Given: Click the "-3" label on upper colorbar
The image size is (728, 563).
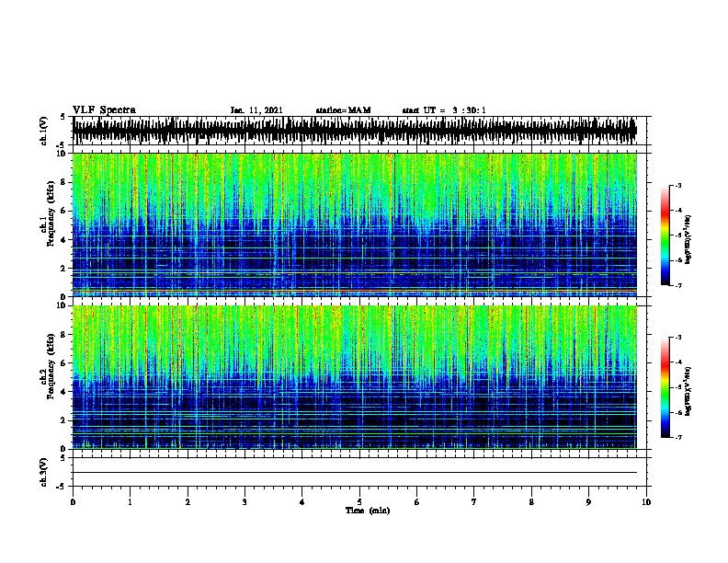Looking at the screenshot, I should tap(677, 185).
